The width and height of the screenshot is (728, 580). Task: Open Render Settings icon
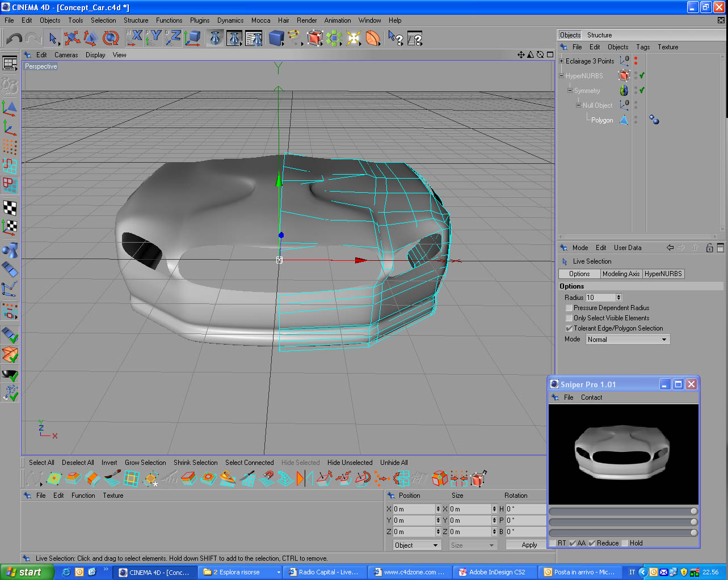coord(253,39)
